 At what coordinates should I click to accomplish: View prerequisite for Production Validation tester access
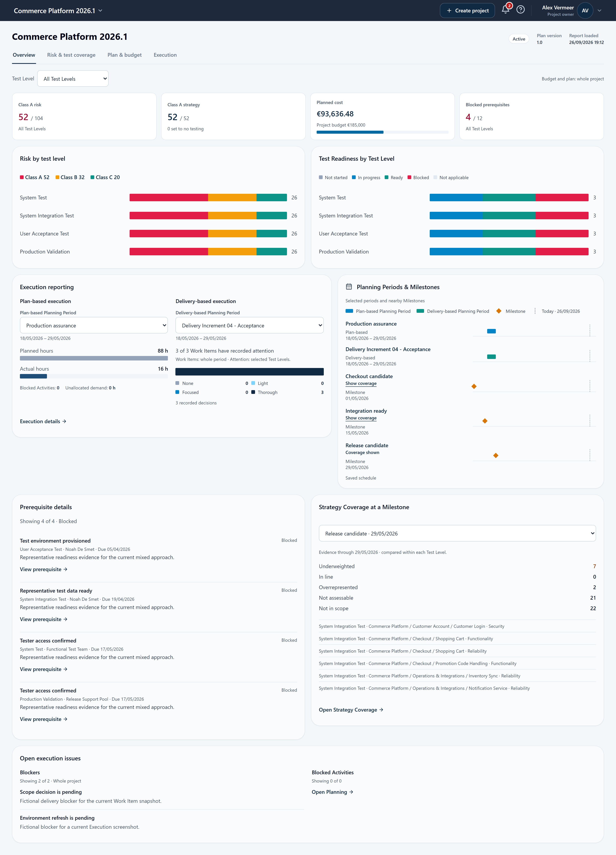[43, 719]
